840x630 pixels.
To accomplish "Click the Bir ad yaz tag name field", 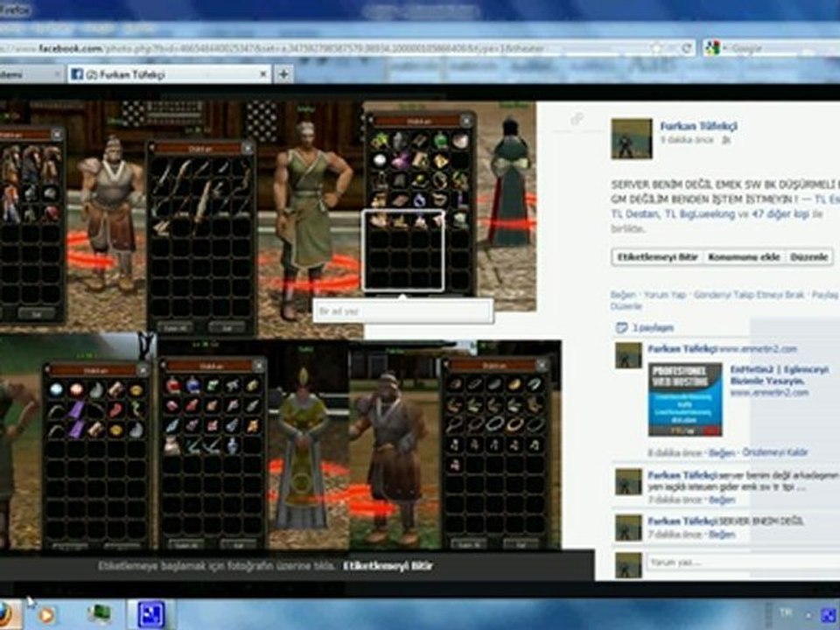I will (x=402, y=311).
